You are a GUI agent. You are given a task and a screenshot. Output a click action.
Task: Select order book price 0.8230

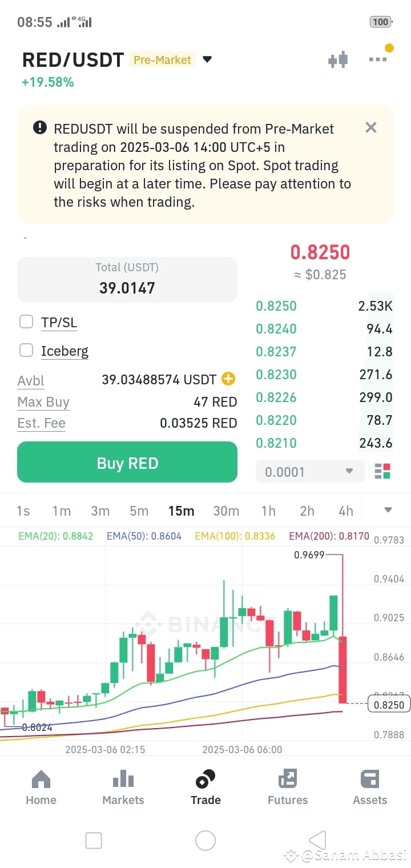click(276, 375)
